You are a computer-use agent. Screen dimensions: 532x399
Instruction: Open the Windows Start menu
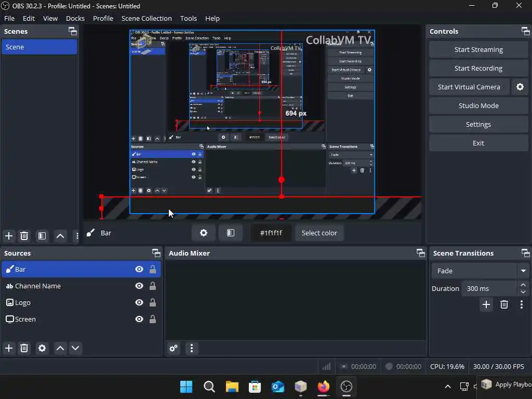click(x=187, y=387)
